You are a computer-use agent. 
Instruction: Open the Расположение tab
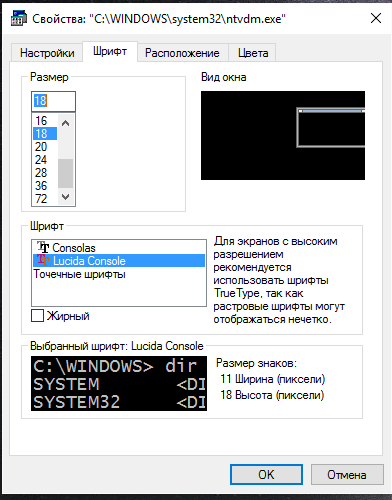(182, 53)
